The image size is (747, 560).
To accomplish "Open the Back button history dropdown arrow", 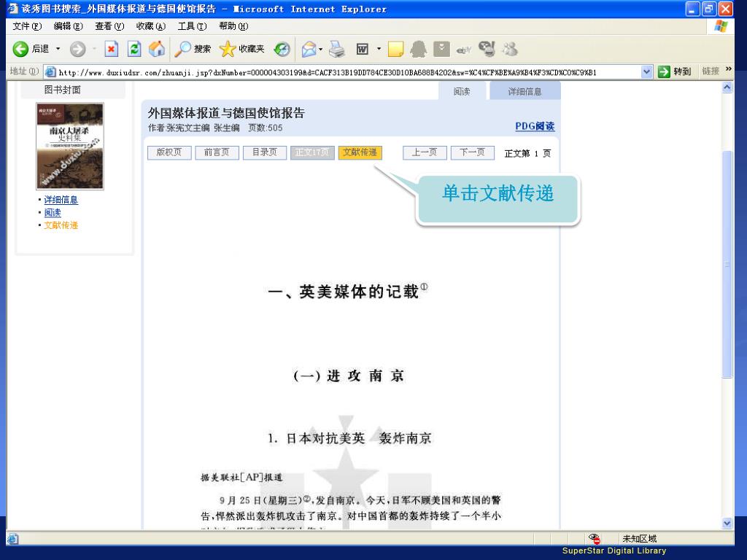I will [58, 49].
